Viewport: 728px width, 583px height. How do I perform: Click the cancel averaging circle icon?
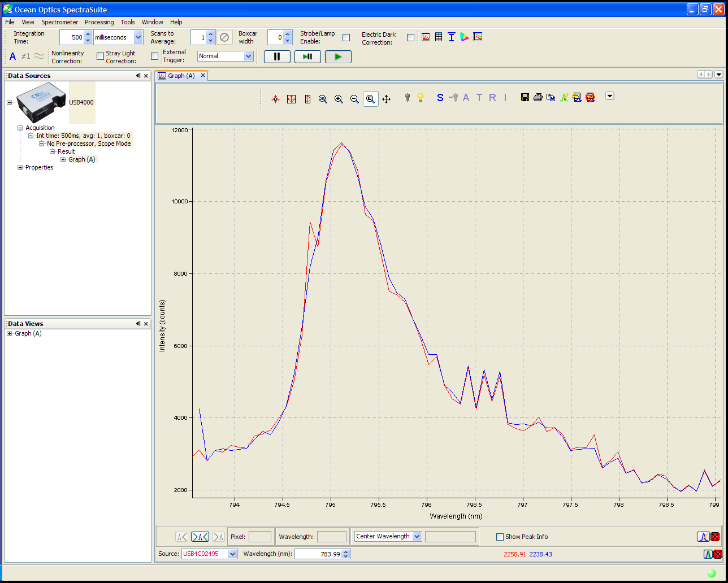(x=224, y=37)
